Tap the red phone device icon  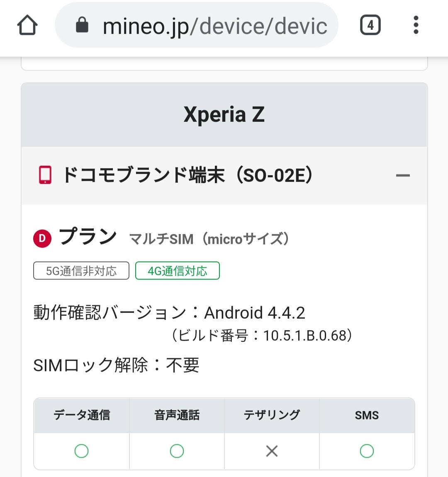click(45, 175)
